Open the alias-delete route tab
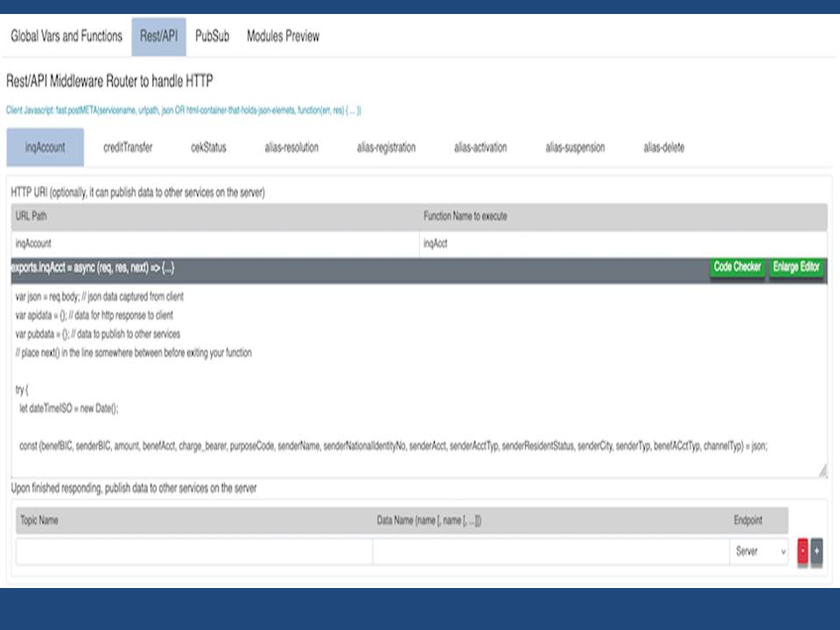The height and width of the screenshot is (630, 840). coord(664,147)
